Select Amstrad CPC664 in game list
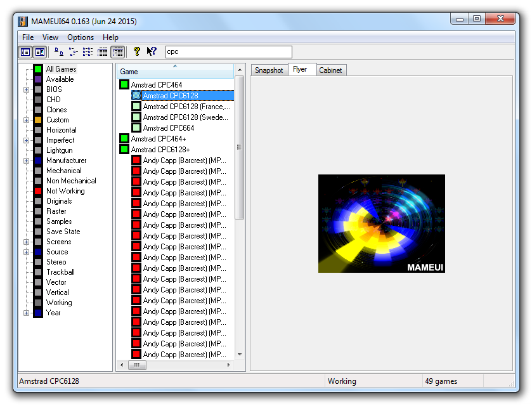The width and height of the screenshot is (532, 406). click(x=169, y=128)
